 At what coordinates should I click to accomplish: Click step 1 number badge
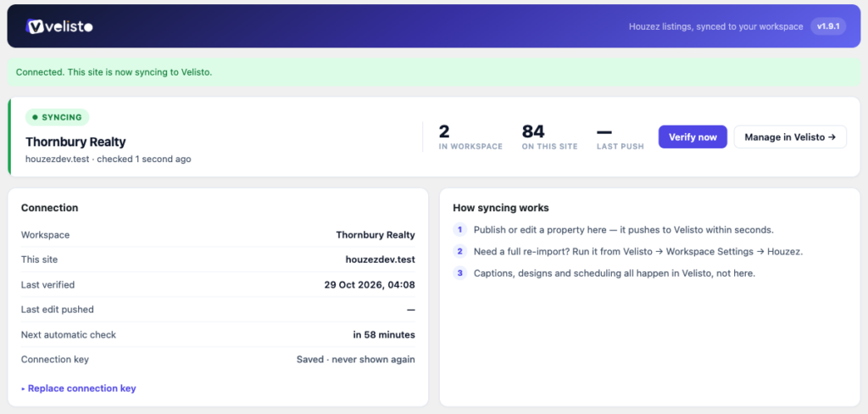point(459,229)
